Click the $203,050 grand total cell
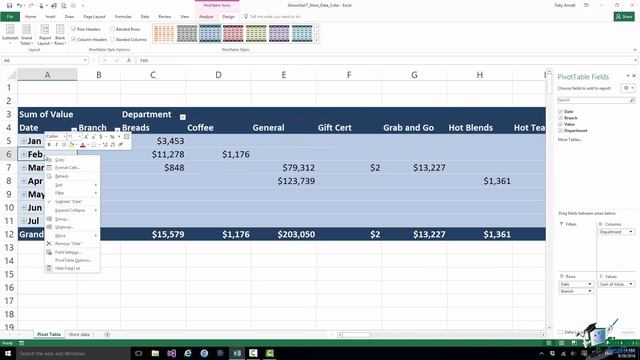The width and height of the screenshot is (640, 360). [284, 234]
